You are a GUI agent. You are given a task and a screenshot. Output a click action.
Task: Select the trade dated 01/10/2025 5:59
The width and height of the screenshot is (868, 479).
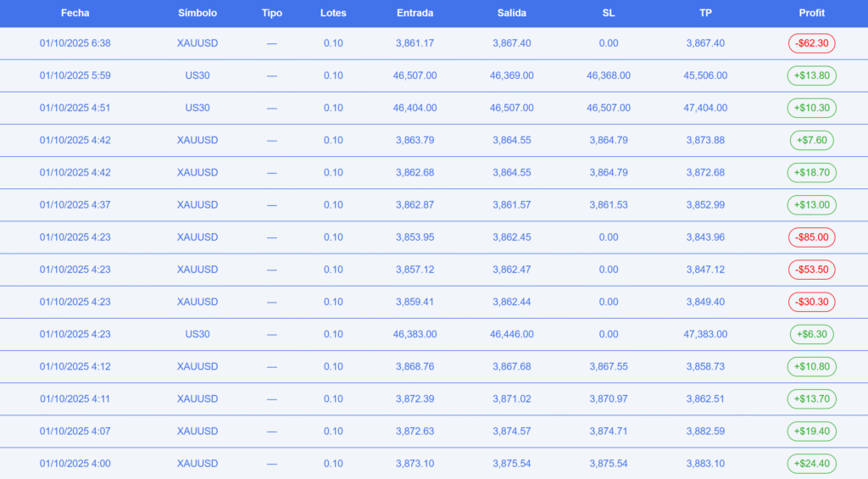75,75
